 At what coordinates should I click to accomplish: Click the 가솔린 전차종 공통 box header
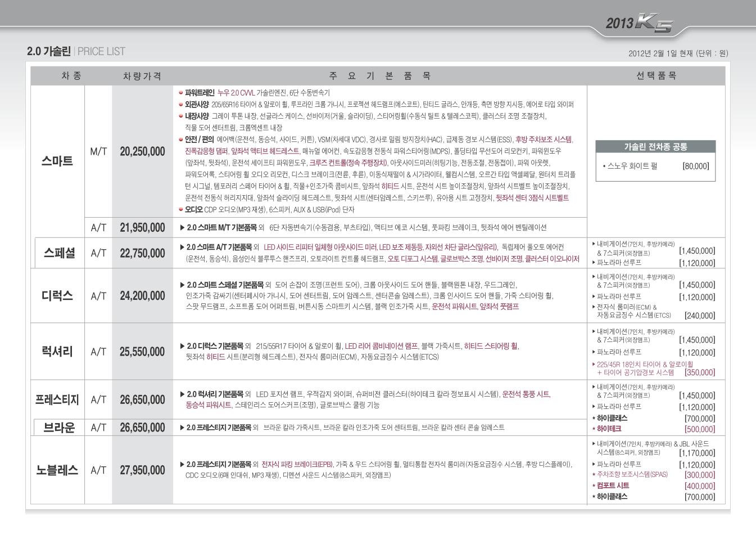(655, 147)
